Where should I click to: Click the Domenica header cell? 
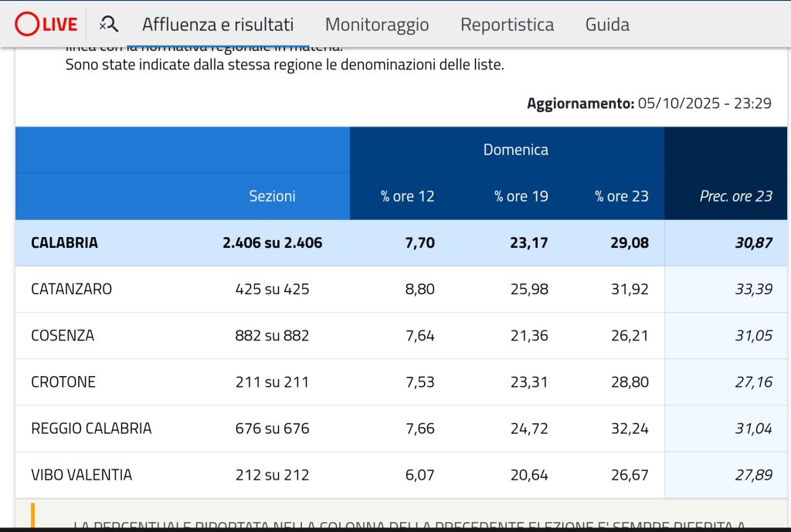pos(515,150)
